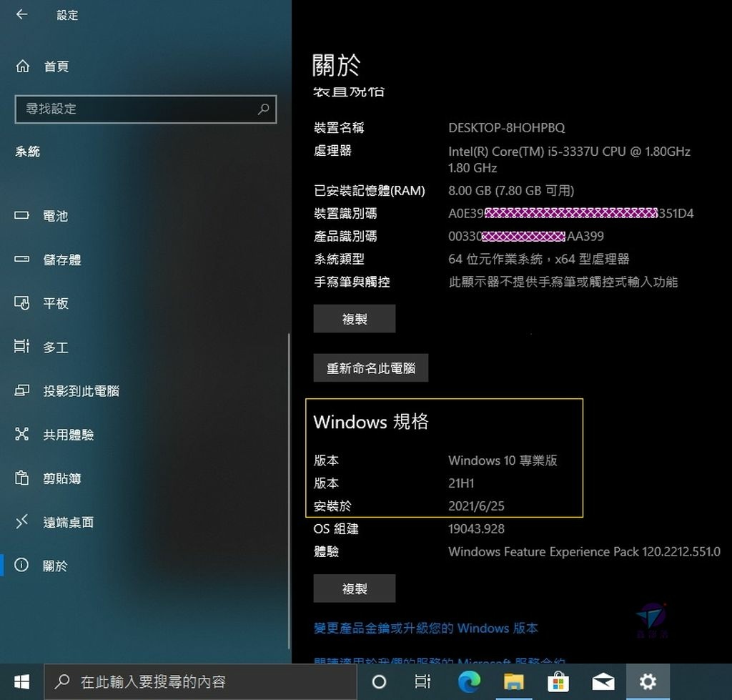This screenshot has width=732, height=700.
Task: Select Windows Feature Experience Pack 120.2212.551.0 text
Action: click(585, 552)
